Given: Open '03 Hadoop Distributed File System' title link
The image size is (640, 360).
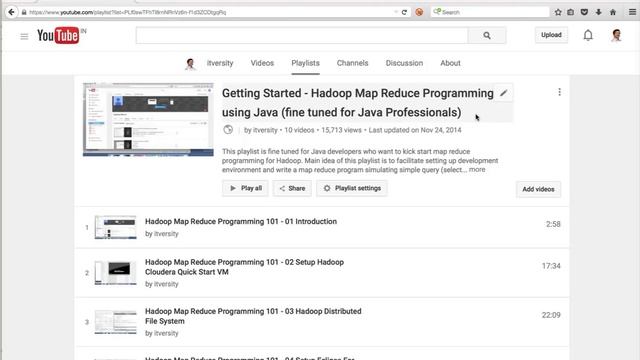Looking at the screenshot, I should pyautogui.click(x=253, y=316).
